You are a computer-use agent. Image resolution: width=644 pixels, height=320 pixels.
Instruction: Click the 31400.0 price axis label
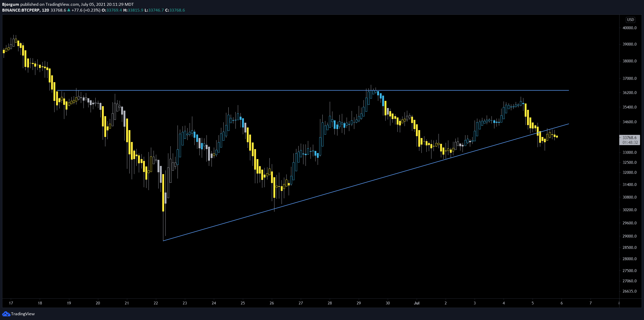pos(630,185)
